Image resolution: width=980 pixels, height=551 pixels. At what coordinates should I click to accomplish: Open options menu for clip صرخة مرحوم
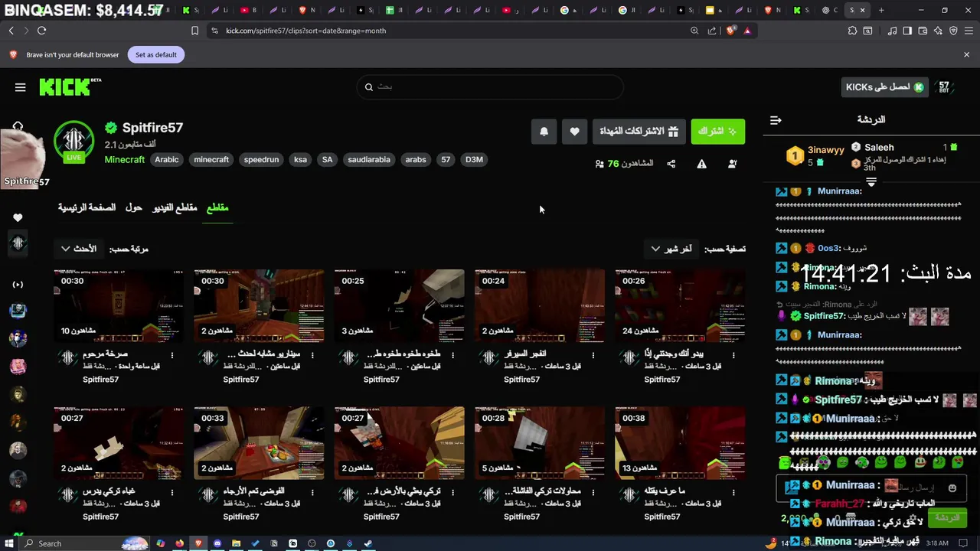pos(172,356)
